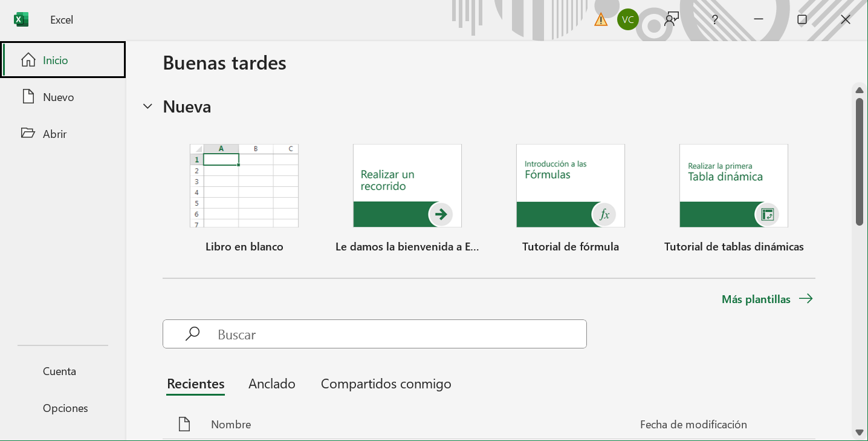This screenshot has width=868, height=441.
Task: Click the Excel logo icon
Action: [x=21, y=19]
